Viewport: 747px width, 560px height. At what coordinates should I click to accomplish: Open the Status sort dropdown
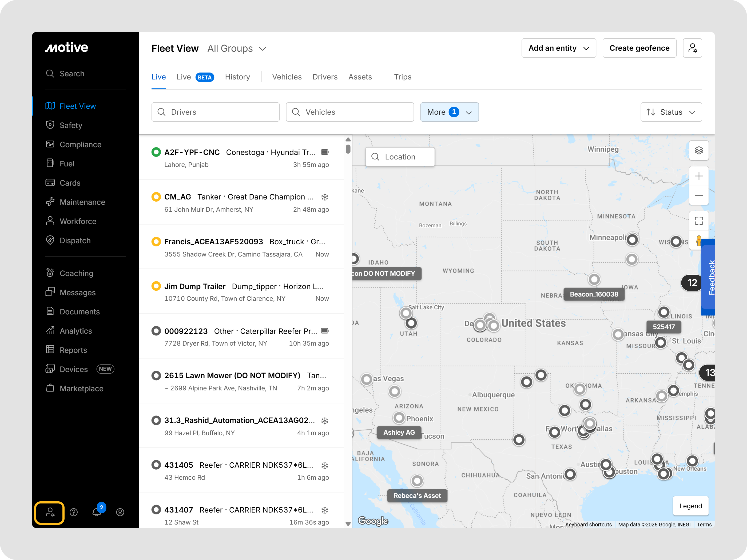coord(671,112)
